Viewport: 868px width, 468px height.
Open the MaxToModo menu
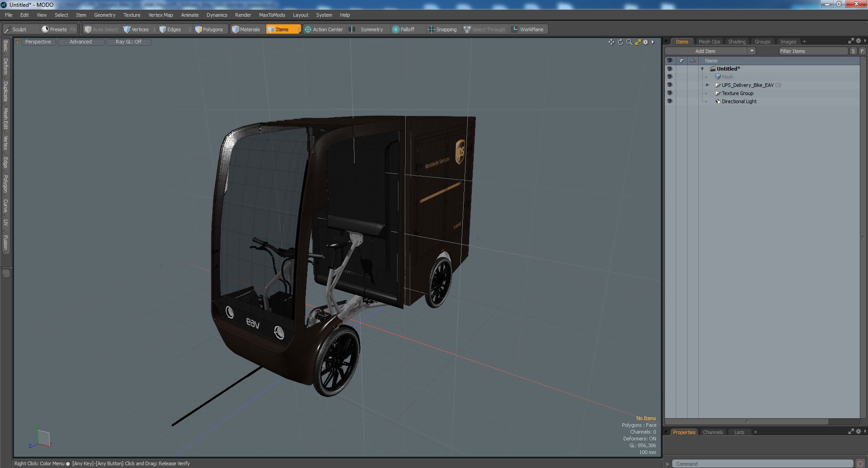(272, 15)
